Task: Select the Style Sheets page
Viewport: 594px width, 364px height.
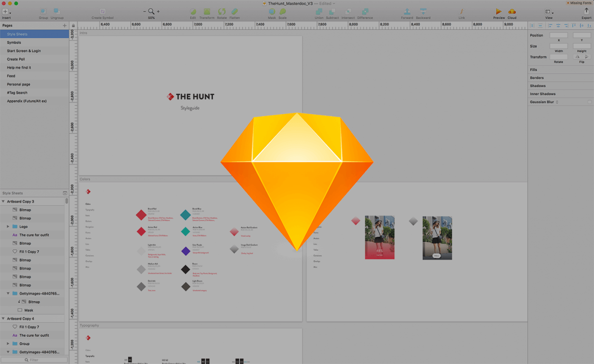Action: pos(34,34)
